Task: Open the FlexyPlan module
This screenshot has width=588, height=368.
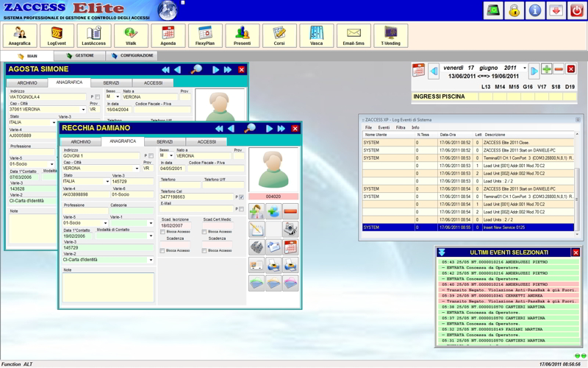Action: coord(205,35)
